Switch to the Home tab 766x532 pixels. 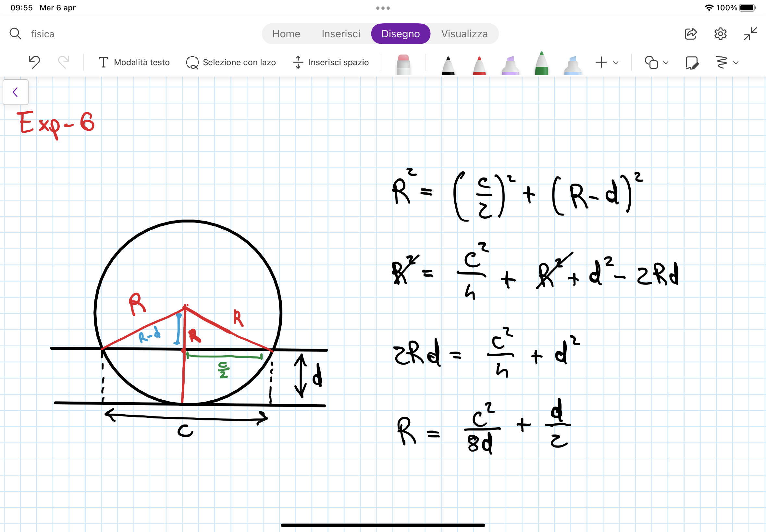click(x=286, y=34)
